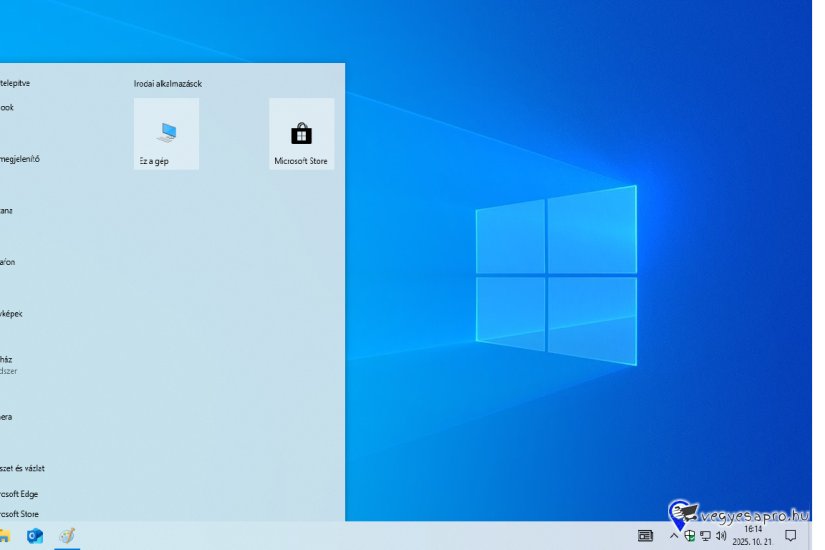825x550 pixels.
Task: Expand the hidden tray icons chevron
Action: pos(674,536)
